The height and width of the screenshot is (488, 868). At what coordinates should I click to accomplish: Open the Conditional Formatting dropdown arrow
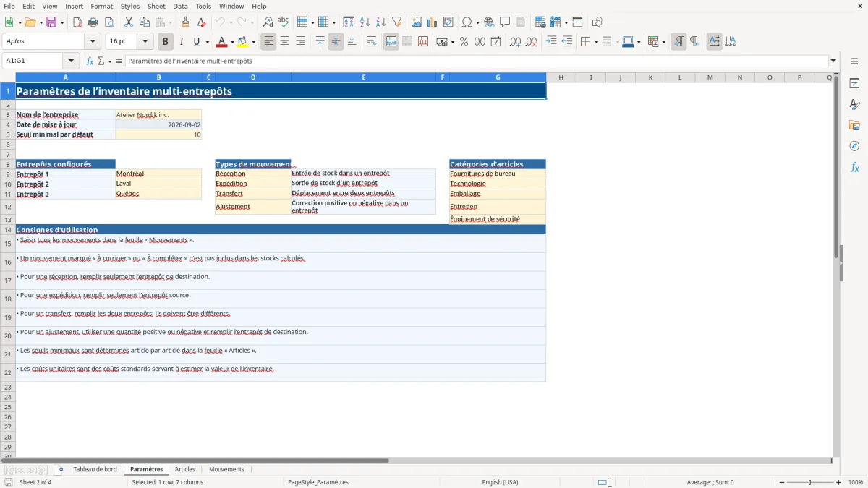[x=663, y=42]
